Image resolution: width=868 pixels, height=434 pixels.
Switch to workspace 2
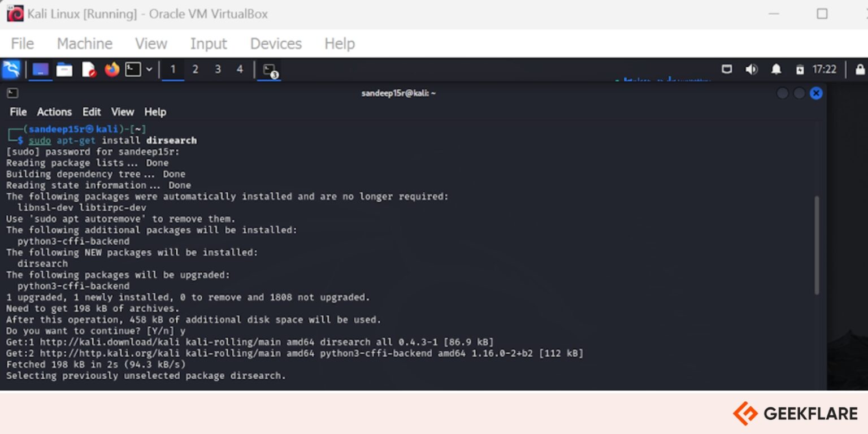[x=195, y=69]
